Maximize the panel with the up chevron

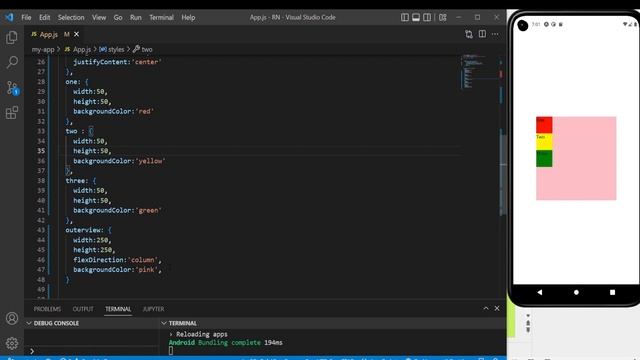point(486,308)
